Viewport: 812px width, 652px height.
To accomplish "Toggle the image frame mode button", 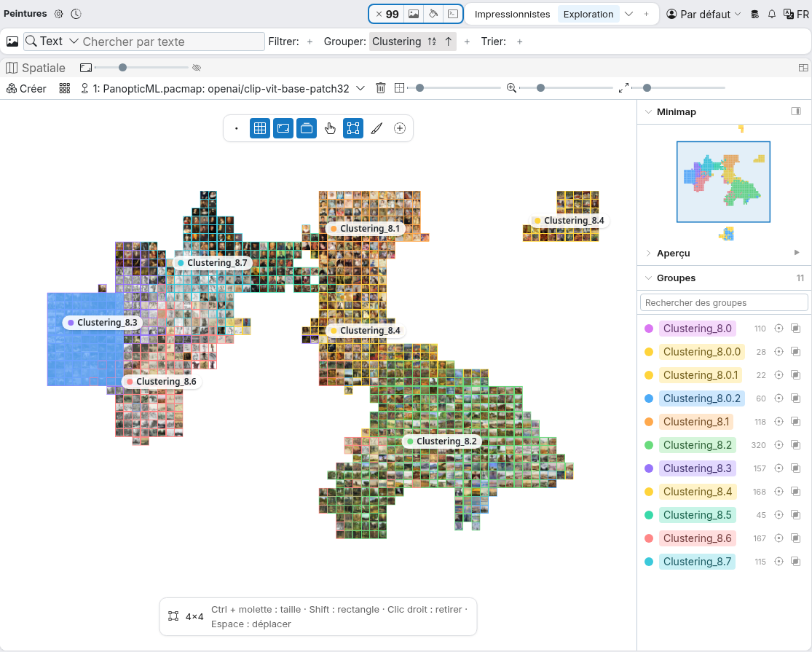I will point(283,128).
